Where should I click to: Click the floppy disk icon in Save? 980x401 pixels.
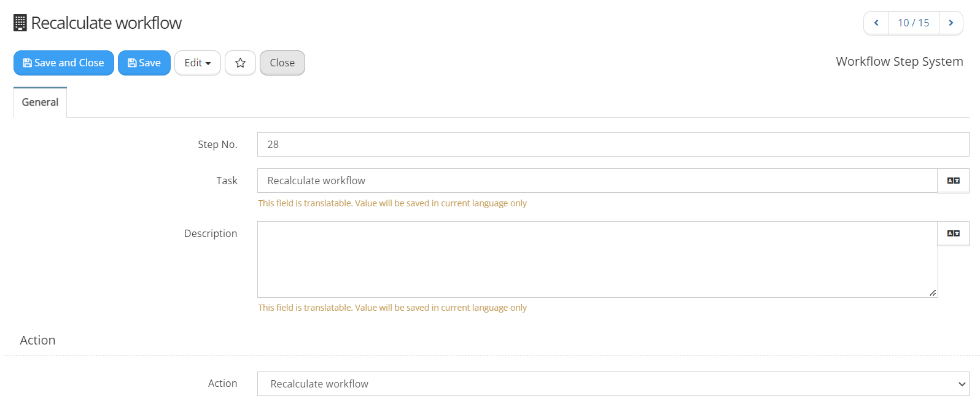pos(132,63)
